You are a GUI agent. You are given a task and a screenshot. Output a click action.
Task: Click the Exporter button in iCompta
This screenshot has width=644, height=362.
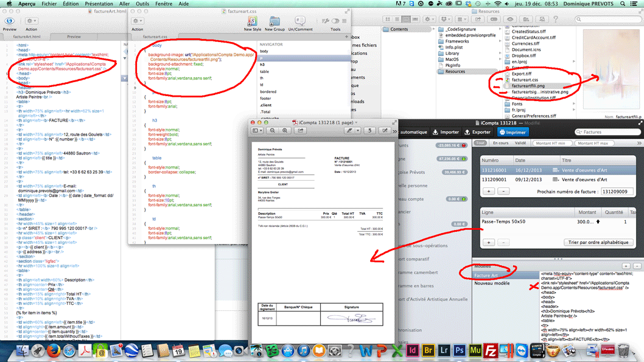(x=477, y=132)
